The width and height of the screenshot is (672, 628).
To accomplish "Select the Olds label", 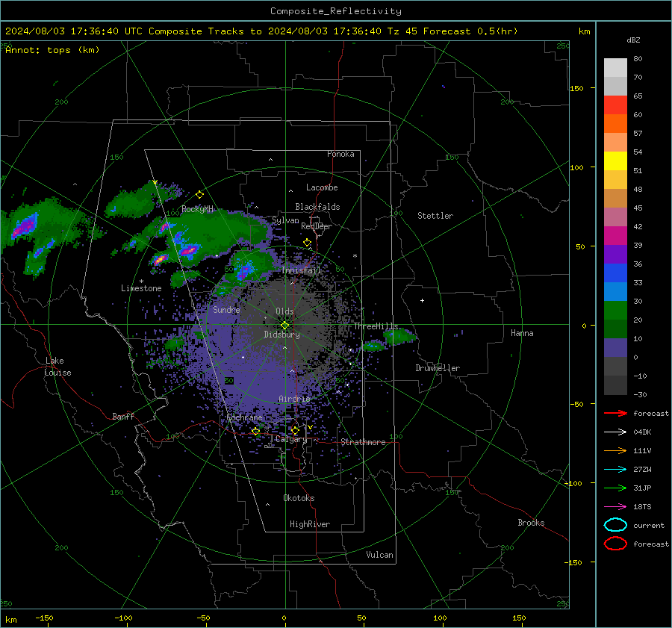I will 284,311.
